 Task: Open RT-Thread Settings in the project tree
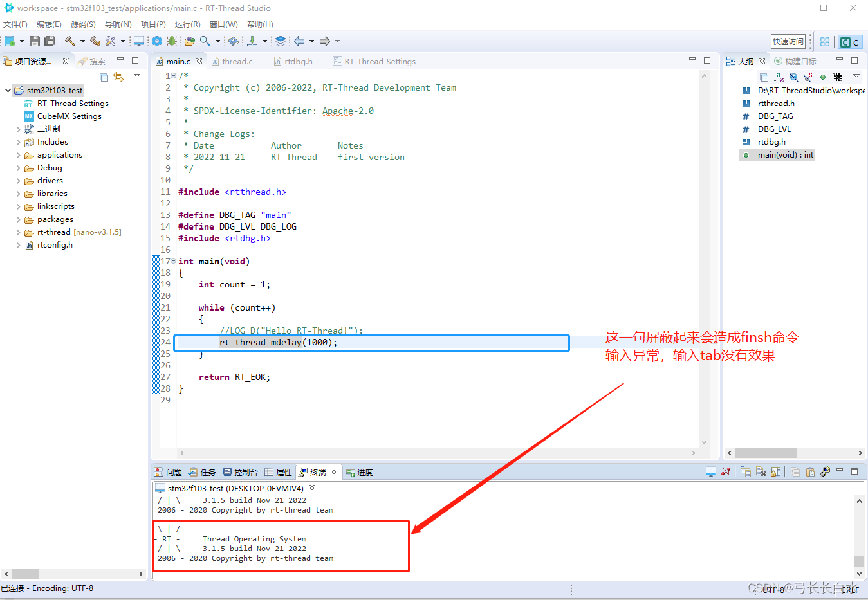tap(73, 104)
